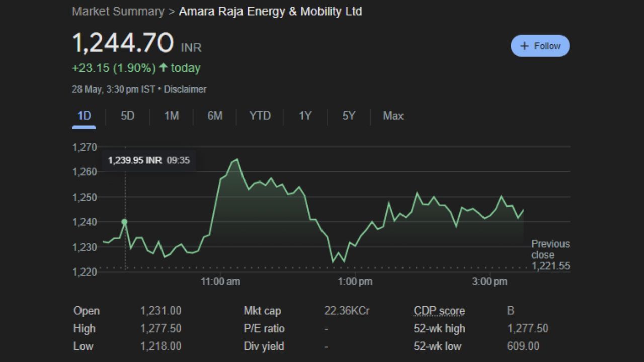Click the Previous close 1,221.55 label
This screenshot has height=362, width=644.
tap(550, 255)
